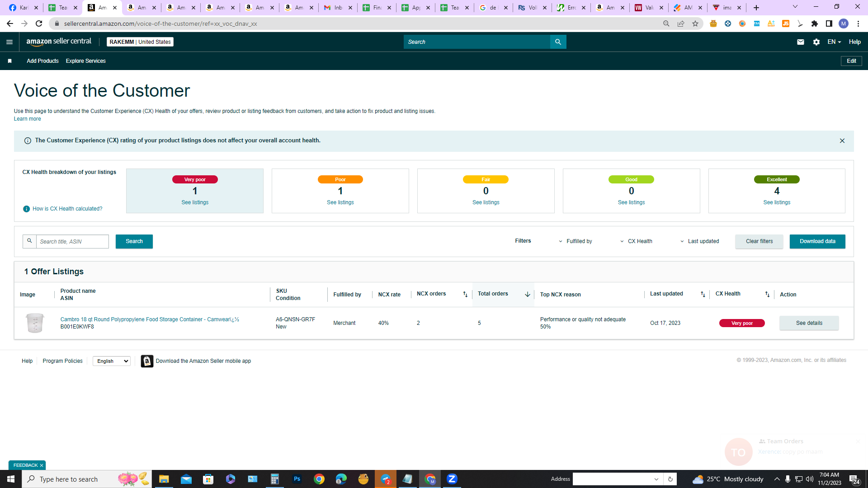Open the Messages envelope icon
The width and height of the screenshot is (868, 488).
point(801,42)
